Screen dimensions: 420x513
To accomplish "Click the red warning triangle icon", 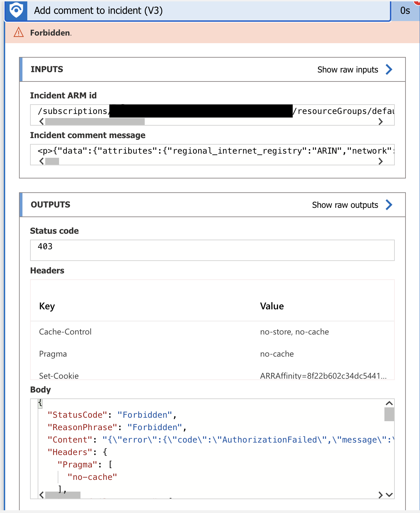I will tap(18, 32).
